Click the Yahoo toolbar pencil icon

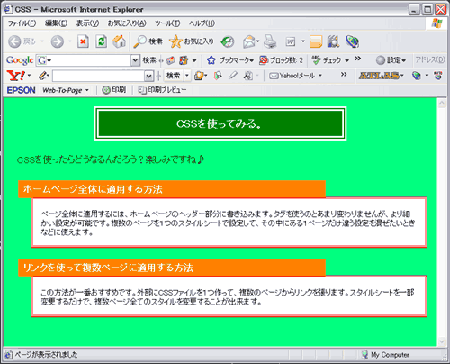44,76
